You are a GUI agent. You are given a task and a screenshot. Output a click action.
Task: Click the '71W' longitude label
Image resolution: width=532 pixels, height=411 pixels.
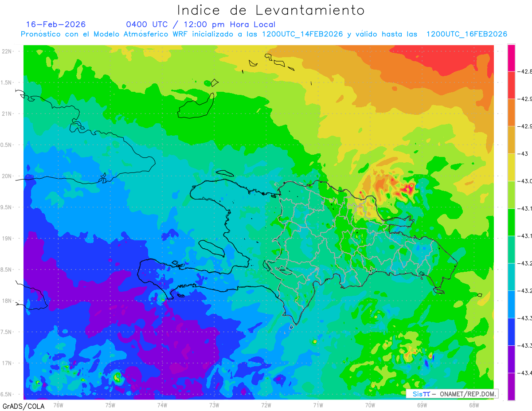click(318, 405)
